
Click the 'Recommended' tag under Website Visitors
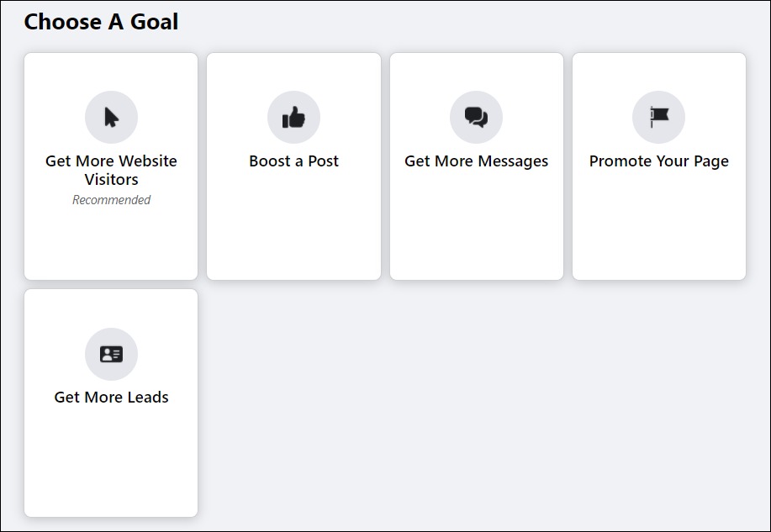click(x=111, y=200)
